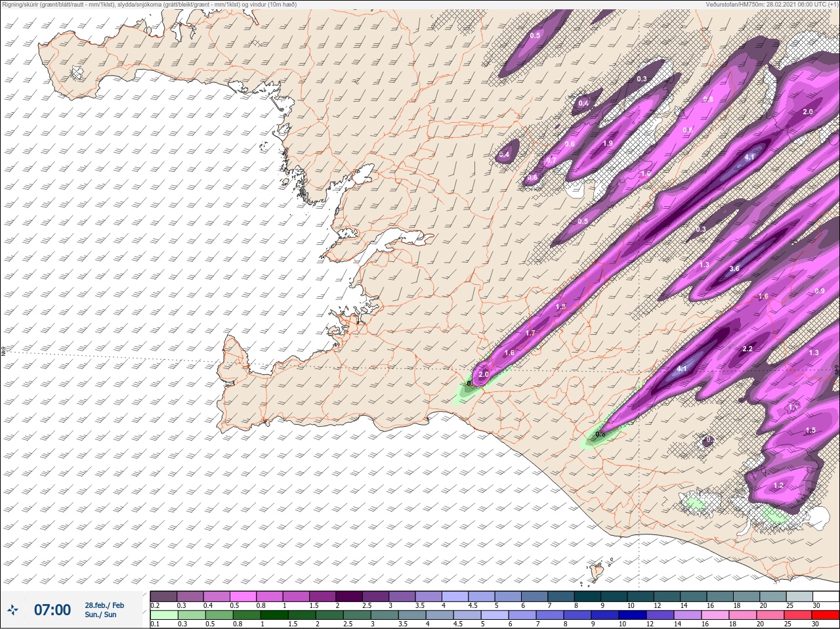Click the '28.feb./ Feb' date text

click(x=104, y=605)
